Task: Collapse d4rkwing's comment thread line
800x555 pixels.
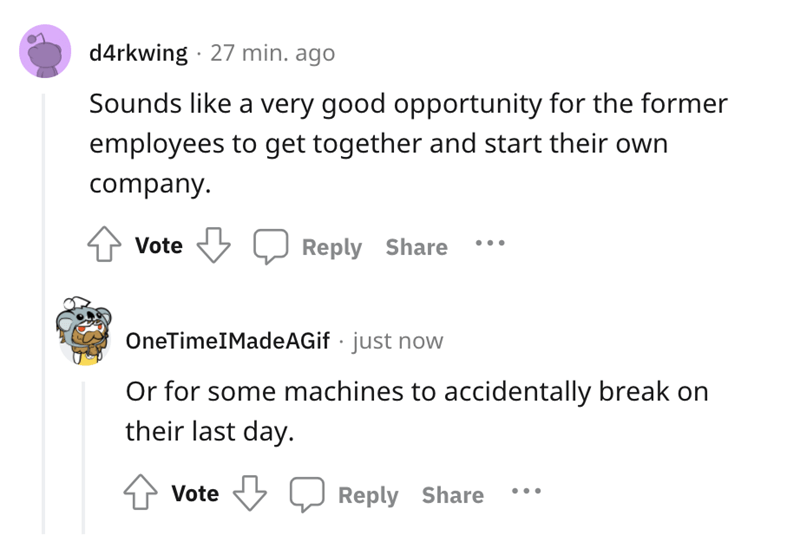Action: [x=43, y=314]
